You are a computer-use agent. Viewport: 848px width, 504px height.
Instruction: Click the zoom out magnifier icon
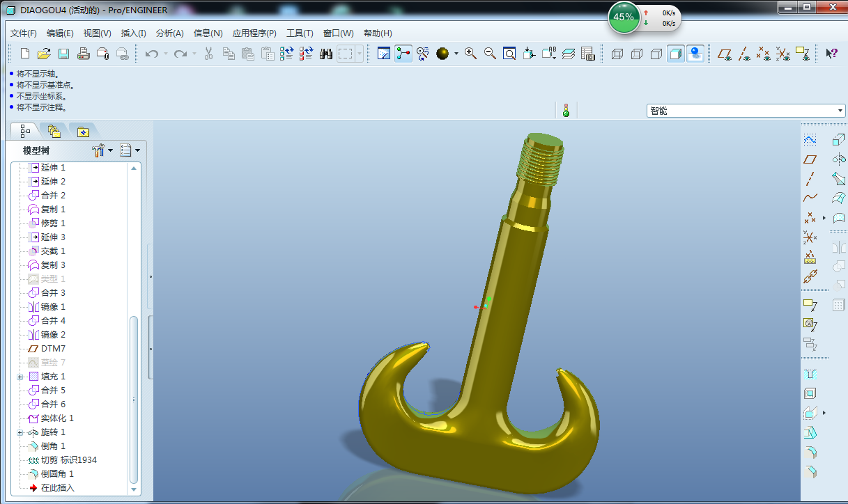point(490,54)
